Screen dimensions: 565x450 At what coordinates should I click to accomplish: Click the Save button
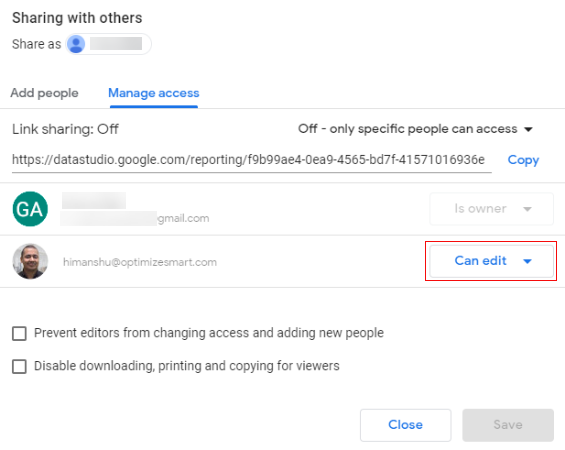coord(508,425)
